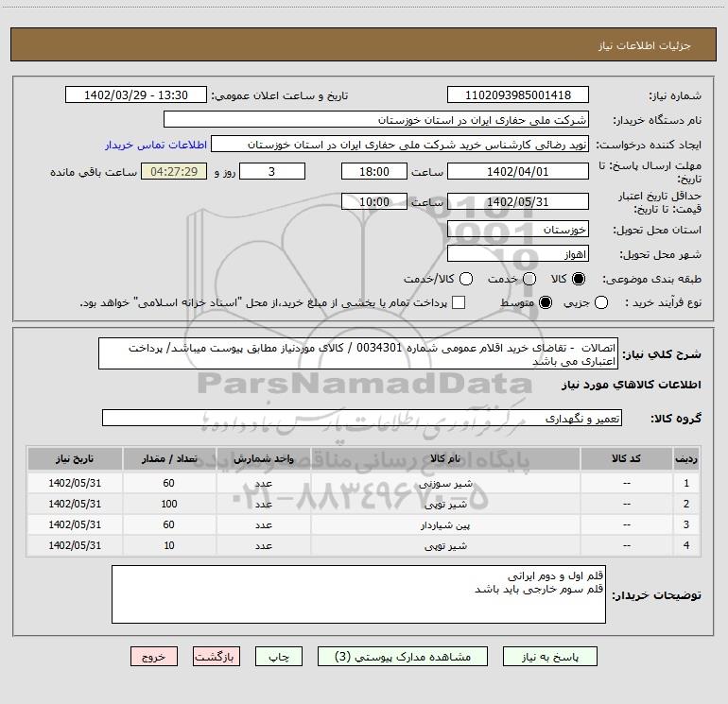Click buyer organization name field
This screenshot has width=728, height=704.
(376, 120)
